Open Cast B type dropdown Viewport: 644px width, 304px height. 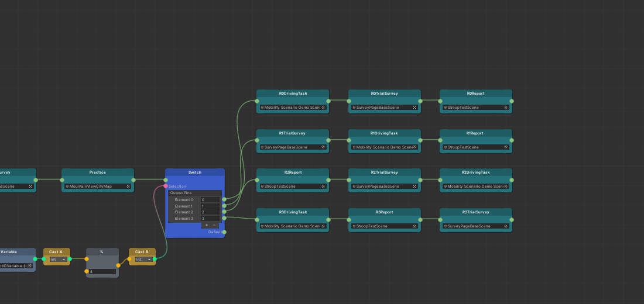144,260
